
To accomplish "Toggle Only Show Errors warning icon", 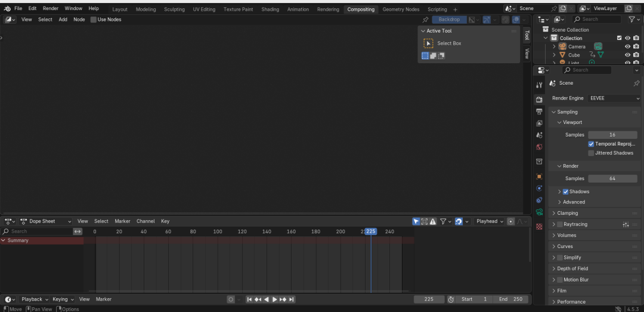I will [x=433, y=221].
